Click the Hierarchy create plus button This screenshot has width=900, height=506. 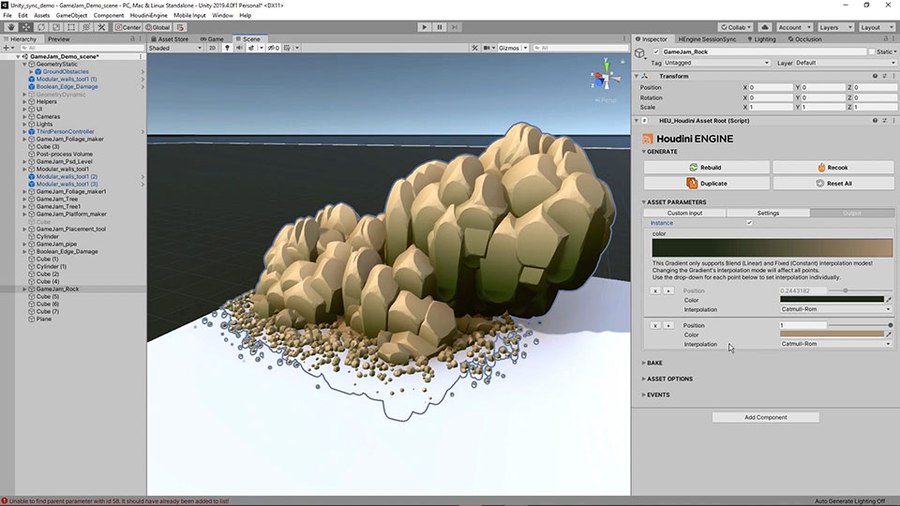pyautogui.click(x=7, y=48)
